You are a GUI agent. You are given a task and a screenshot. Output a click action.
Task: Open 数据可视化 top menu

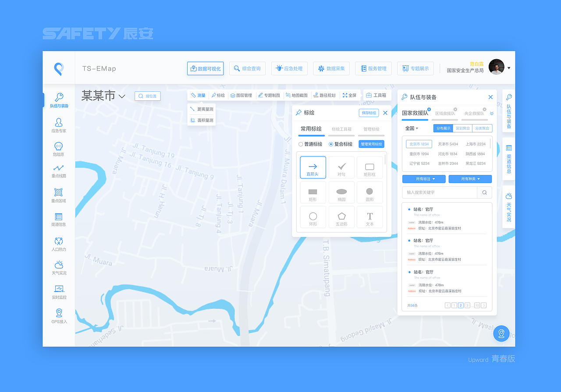pyautogui.click(x=205, y=68)
